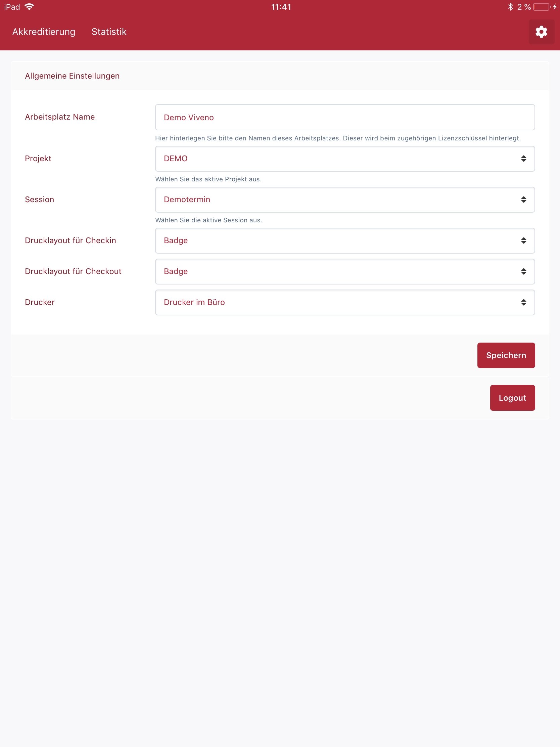Click the Session dropdown arrow icon
The image size is (560, 747).
pos(523,200)
